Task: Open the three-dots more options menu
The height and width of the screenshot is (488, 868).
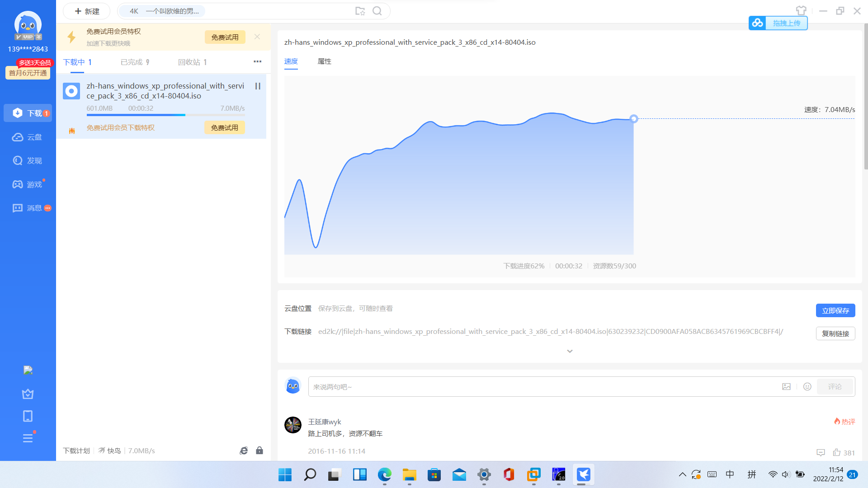Action: [x=257, y=61]
